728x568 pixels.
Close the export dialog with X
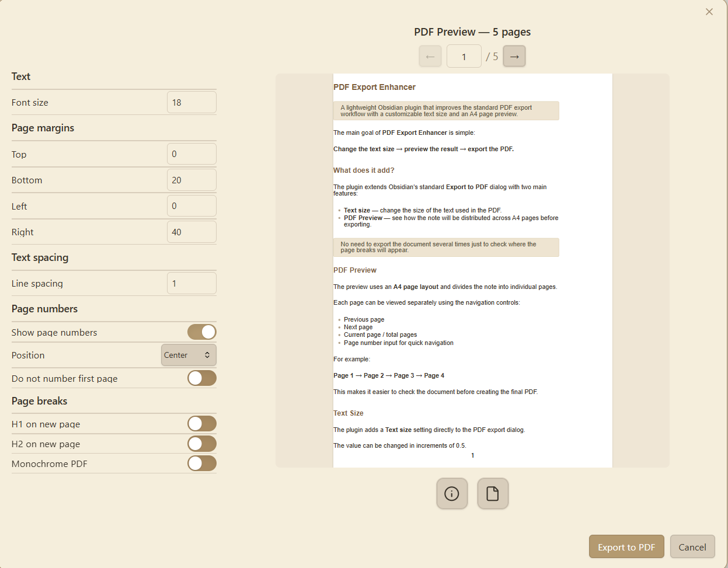(x=709, y=12)
